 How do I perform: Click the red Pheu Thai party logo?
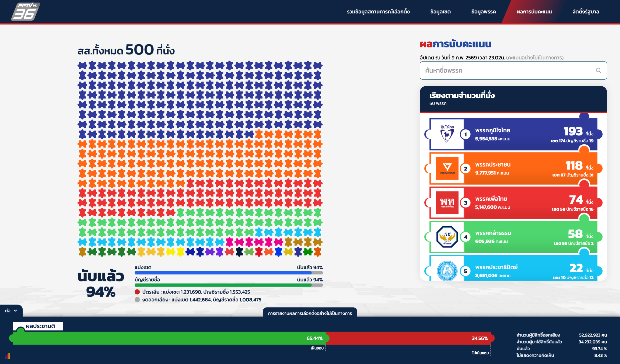(447, 203)
